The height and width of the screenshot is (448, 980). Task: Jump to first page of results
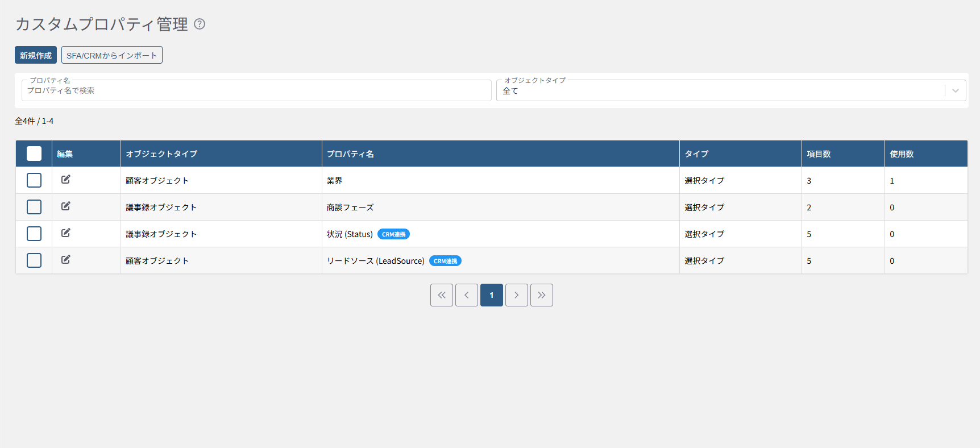tap(442, 295)
